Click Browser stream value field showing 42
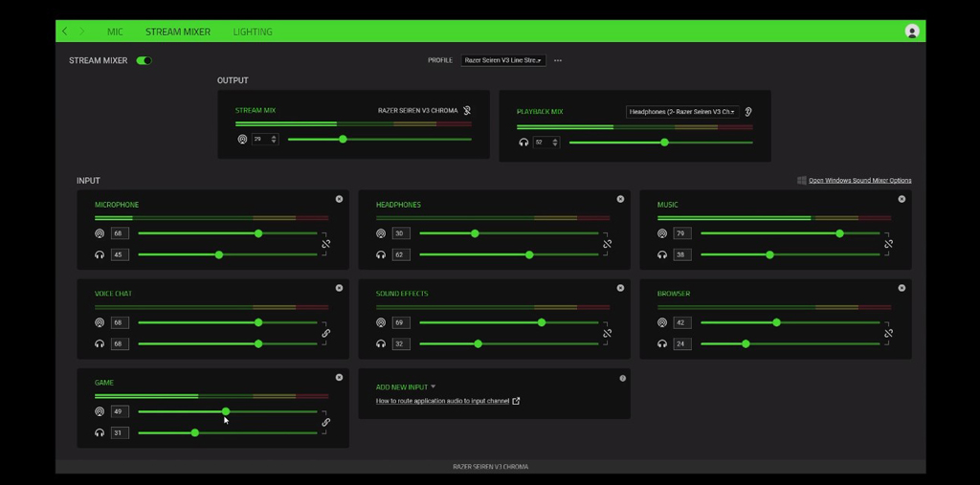980x485 pixels. pyautogui.click(x=682, y=322)
